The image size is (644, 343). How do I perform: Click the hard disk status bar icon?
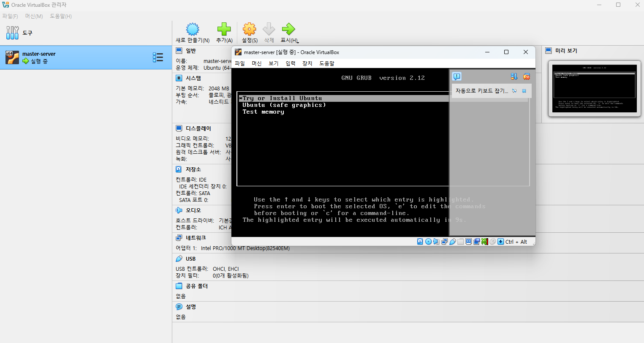click(x=420, y=242)
